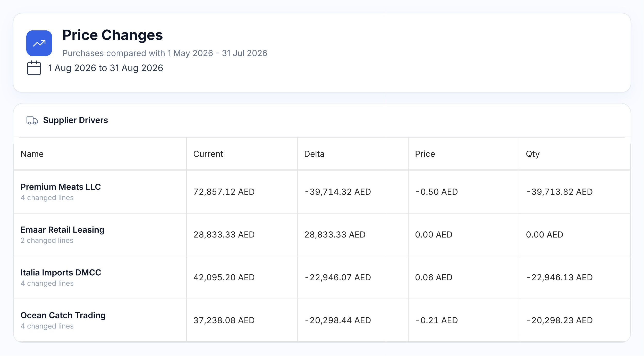Click the Price Changes heading
The width and height of the screenshot is (644, 356).
coord(113,35)
